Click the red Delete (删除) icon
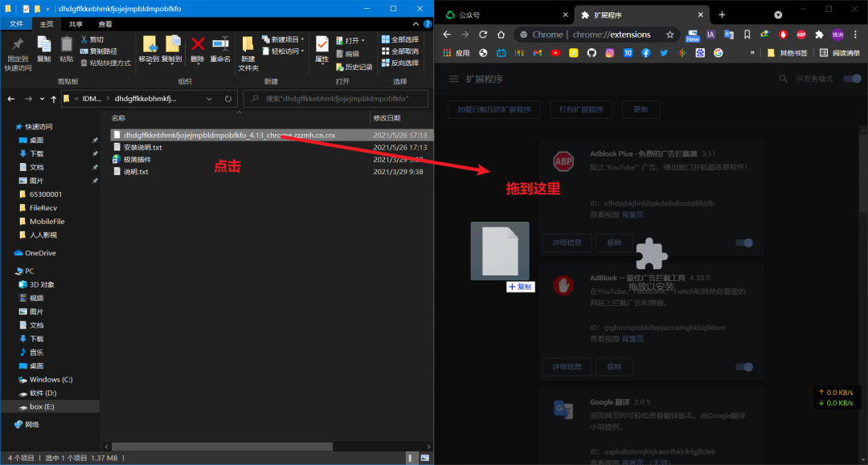 point(198,44)
